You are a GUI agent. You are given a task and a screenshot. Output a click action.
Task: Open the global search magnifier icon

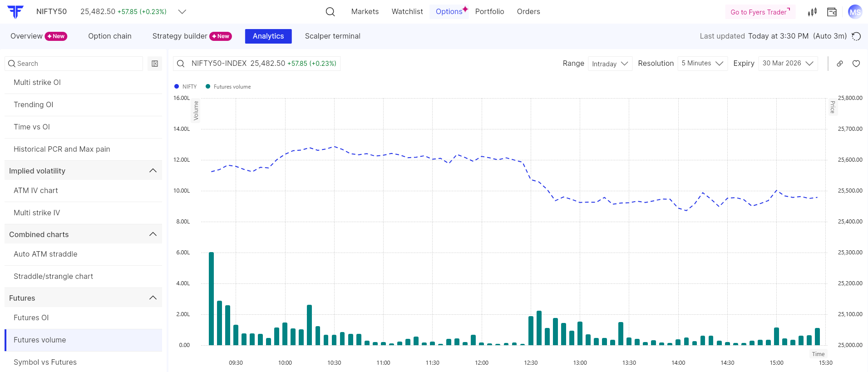(x=330, y=12)
